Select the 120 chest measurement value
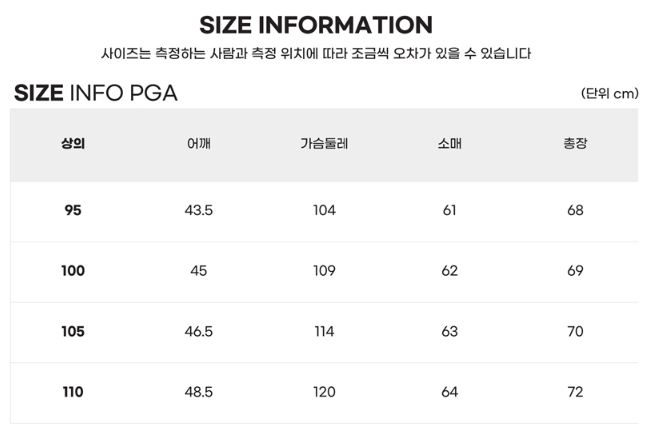This screenshot has height=434, width=647. (324, 392)
